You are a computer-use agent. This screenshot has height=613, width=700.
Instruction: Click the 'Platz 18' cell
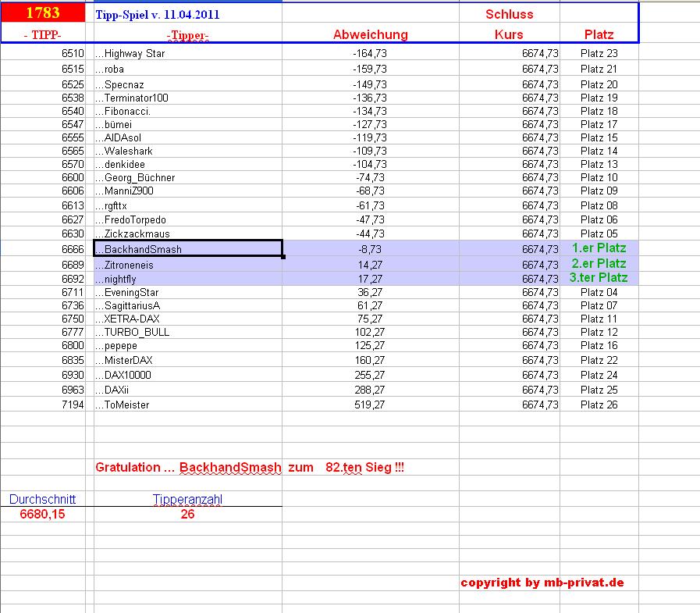point(599,111)
